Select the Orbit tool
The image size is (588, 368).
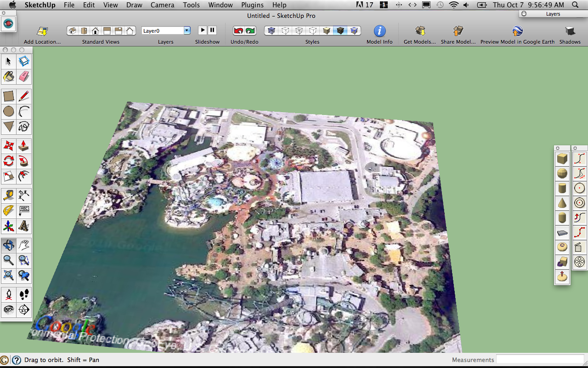pos(8,245)
